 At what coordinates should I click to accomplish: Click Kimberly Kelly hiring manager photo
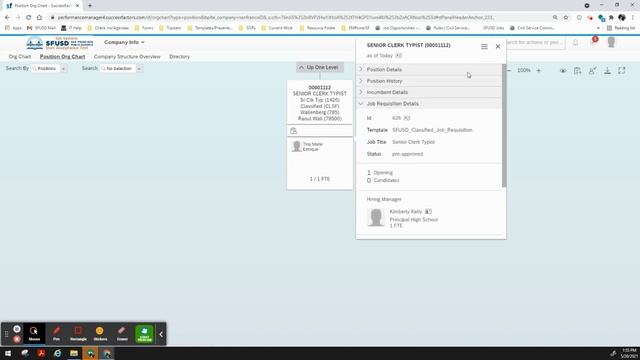(376, 217)
